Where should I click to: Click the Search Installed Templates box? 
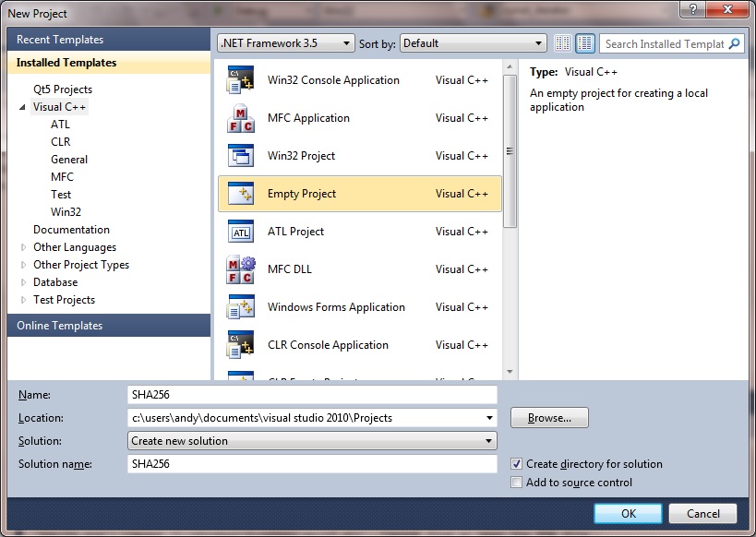click(x=665, y=44)
